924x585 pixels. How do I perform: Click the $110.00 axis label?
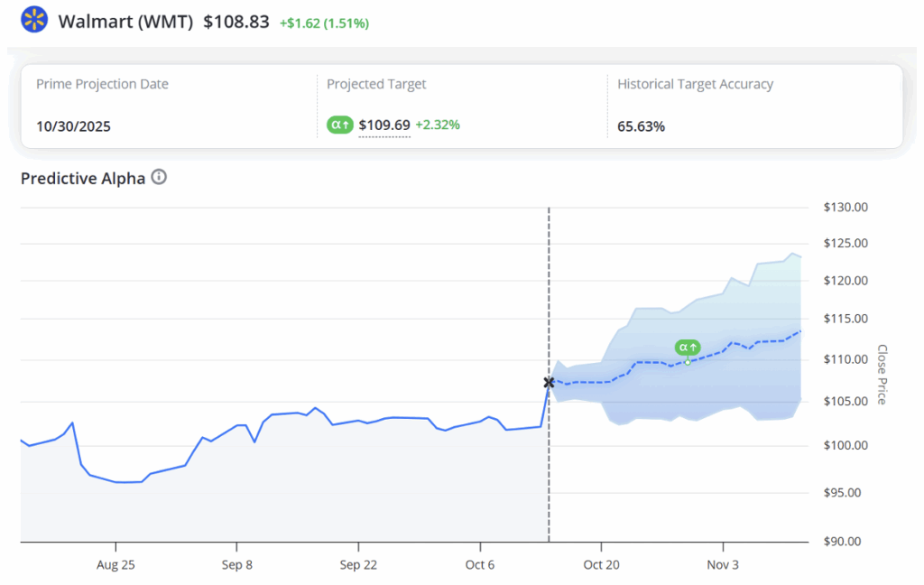click(x=845, y=359)
